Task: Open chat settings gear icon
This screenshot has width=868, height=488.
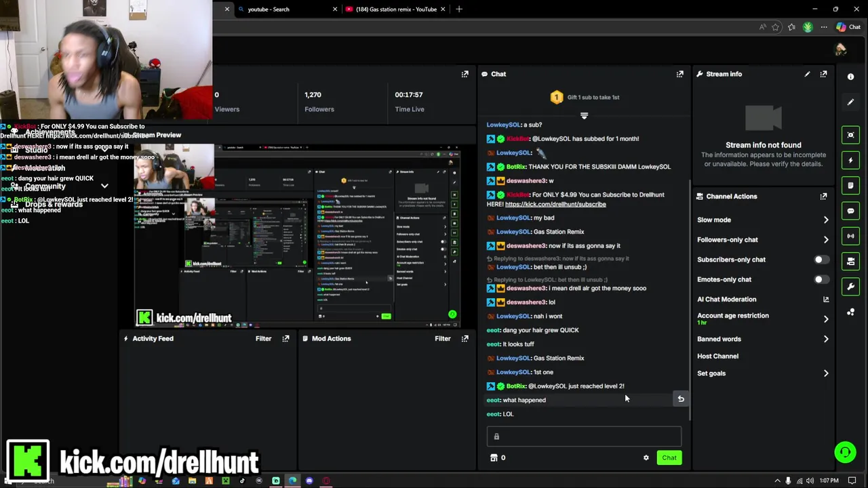Action: tap(646, 457)
